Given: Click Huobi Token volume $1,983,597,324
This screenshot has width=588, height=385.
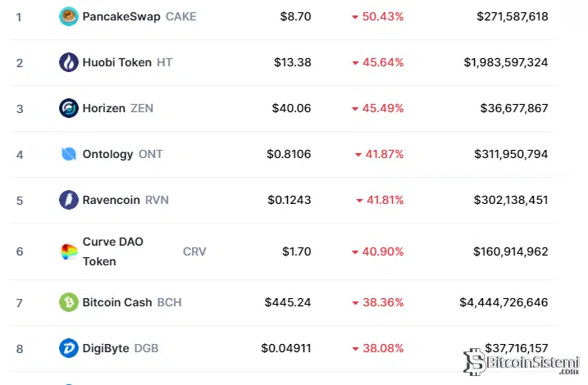Looking at the screenshot, I should click(505, 62).
